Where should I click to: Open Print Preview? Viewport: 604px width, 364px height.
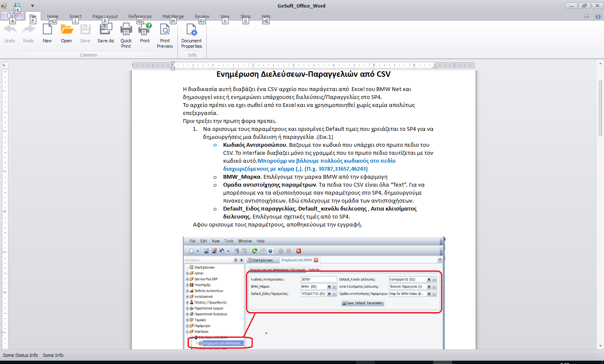[x=165, y=30]
